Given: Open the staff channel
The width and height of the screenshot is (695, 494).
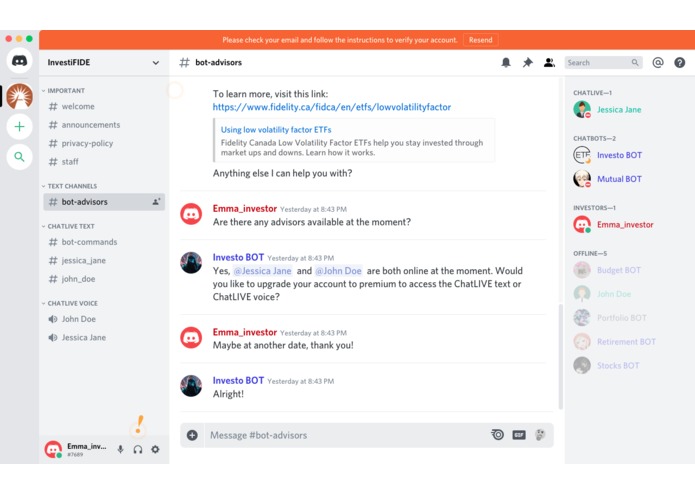Looking at the screenshot, I should click(104, 162).
